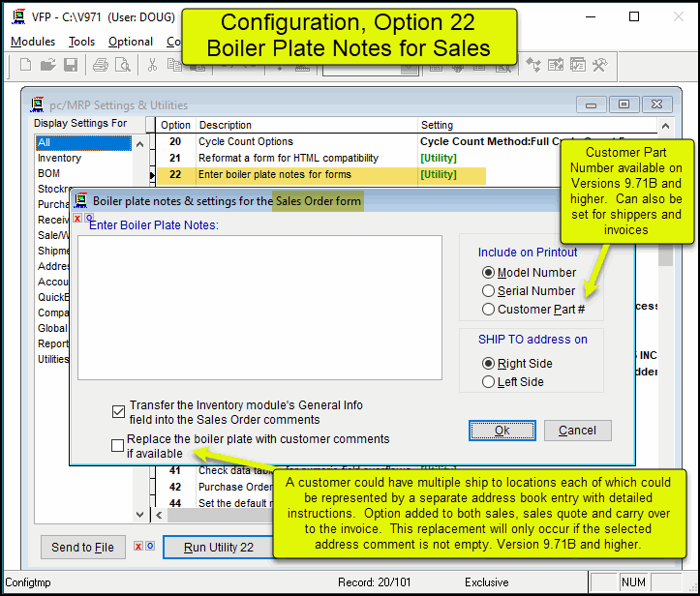Click the VFP application icon in the title bar
This screenshot has height=596, width=700.
tap(18, 16)
